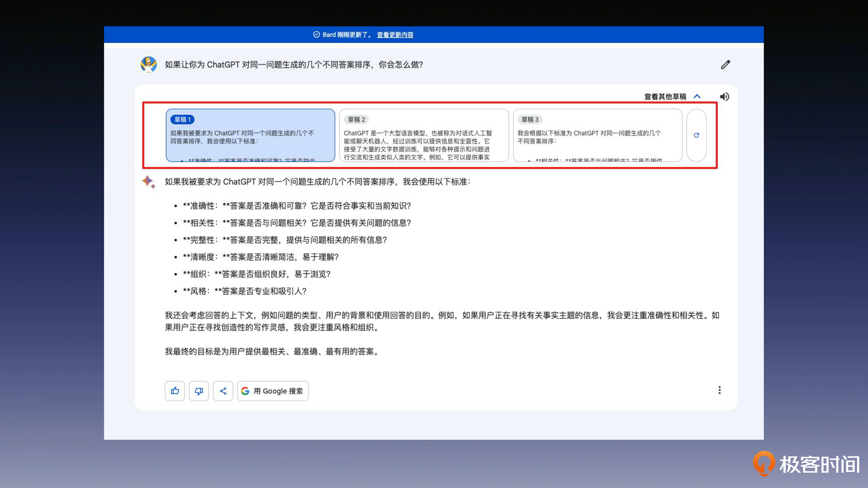Click the thumbs up button
The height and width of the screenshot is (488, 868).
174,391
